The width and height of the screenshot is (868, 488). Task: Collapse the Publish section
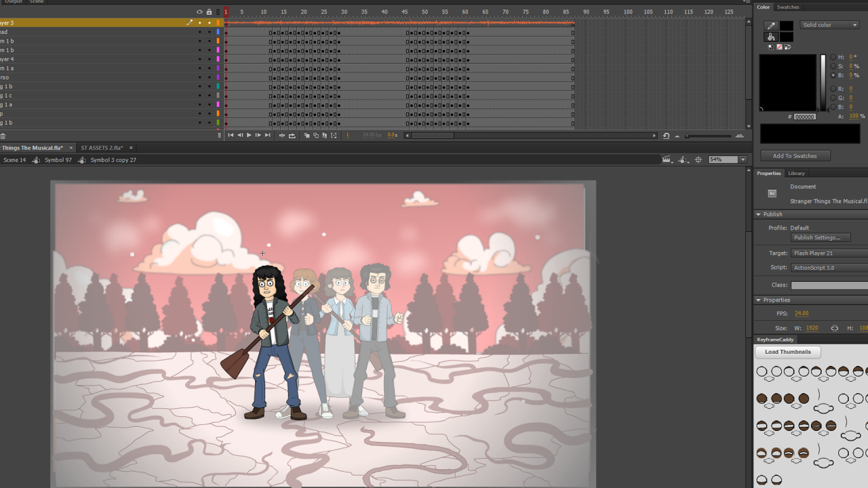[x=759, y=214]
